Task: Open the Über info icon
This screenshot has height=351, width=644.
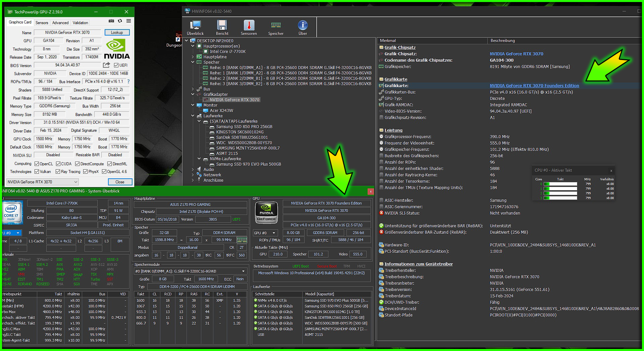Action: coord(303,25)
